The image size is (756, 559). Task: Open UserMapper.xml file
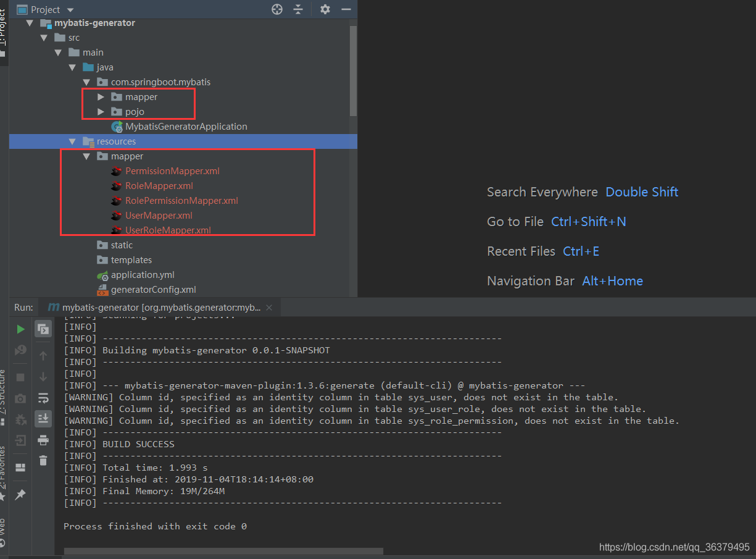(x=159, y=216)
